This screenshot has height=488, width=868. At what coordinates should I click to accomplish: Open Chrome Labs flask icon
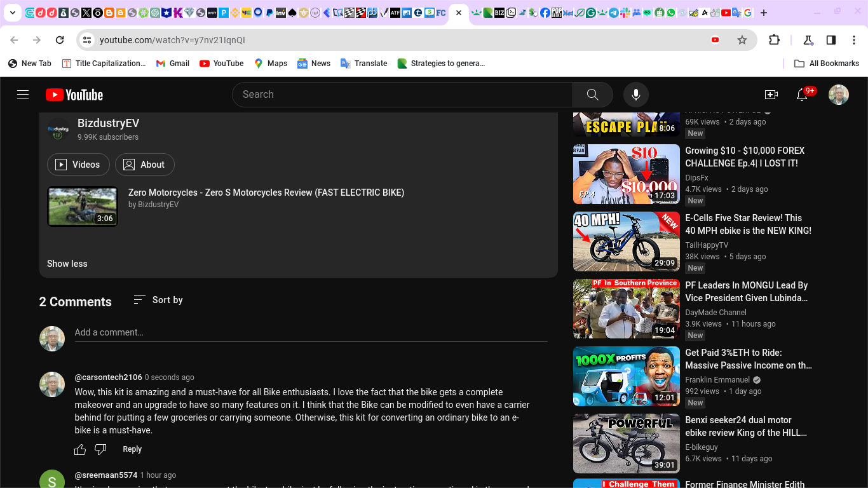808,40
